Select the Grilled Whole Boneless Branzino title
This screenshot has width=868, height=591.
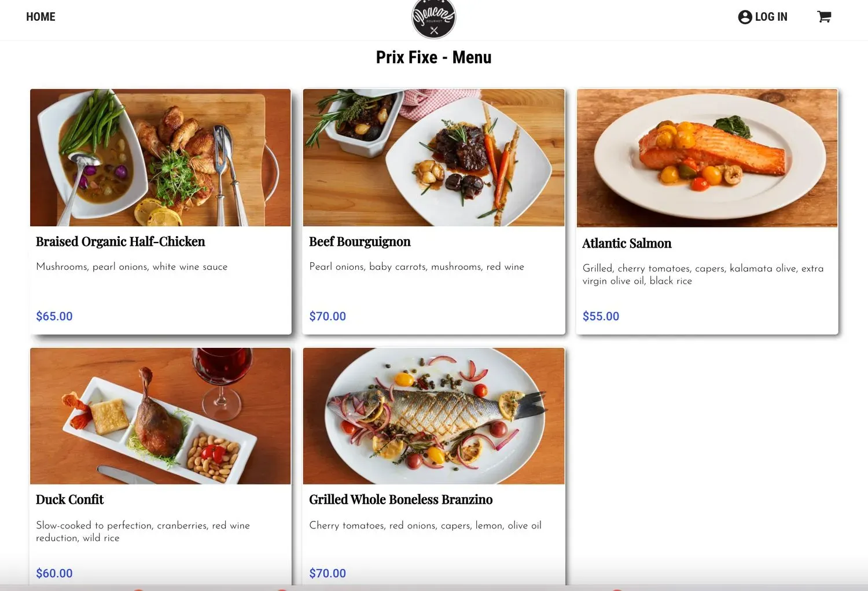(x=400, y=500)
